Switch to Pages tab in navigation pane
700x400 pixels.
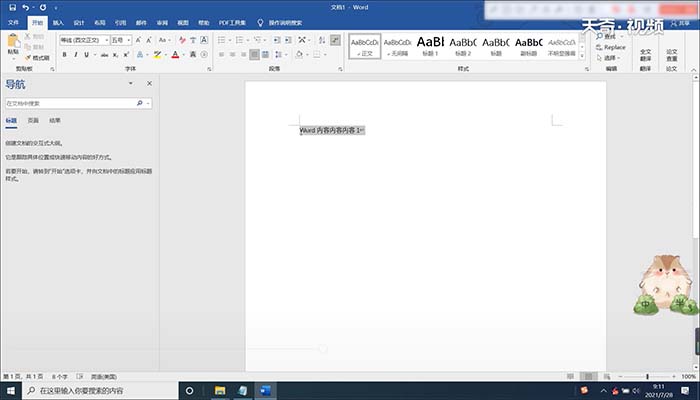coord(33,121)
